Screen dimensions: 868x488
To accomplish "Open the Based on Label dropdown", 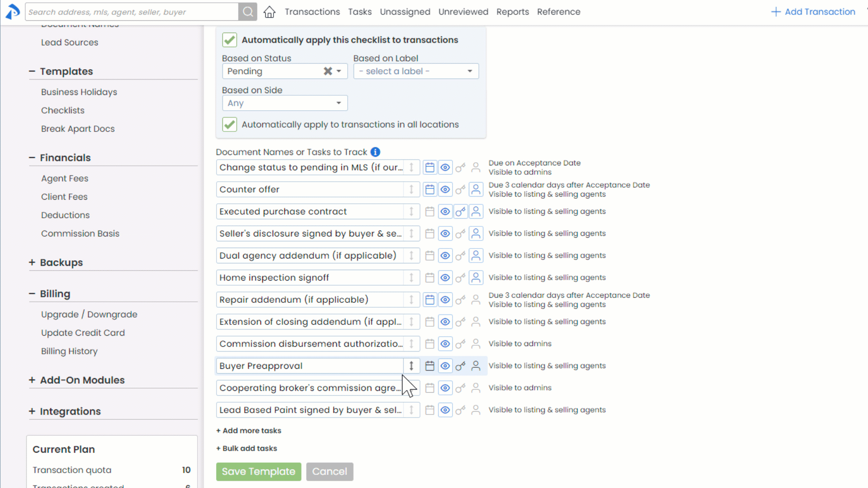I will pyautogui.click(x=416, y=71).
